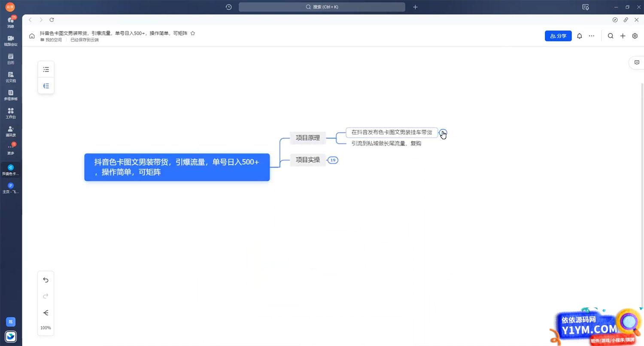644x346 pixels.
Task: Switch to mind map view icon
Action: 46,86
